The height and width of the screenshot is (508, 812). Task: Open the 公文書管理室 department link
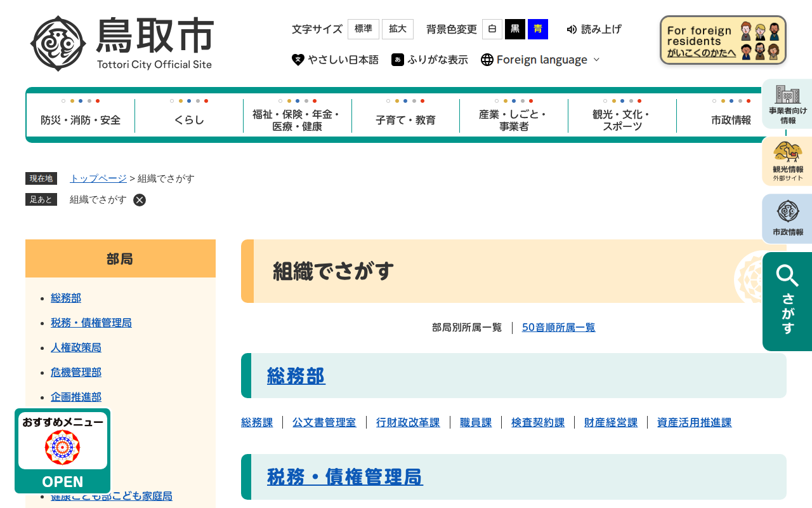click(x=324, y=422)
